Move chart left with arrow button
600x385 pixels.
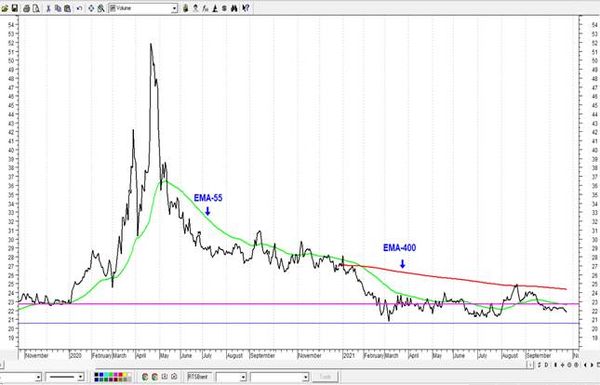[585, 365]
